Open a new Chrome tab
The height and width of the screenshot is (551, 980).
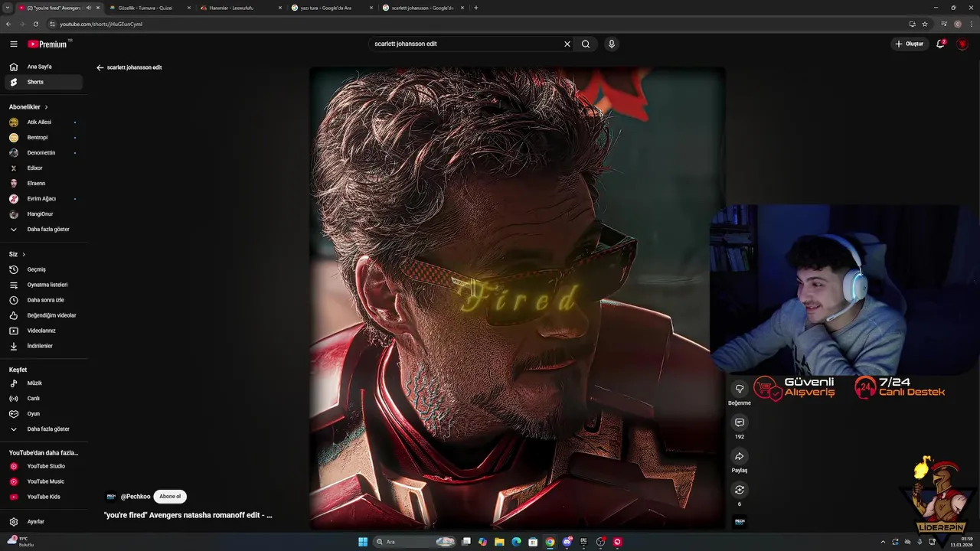tap(476, 8)
